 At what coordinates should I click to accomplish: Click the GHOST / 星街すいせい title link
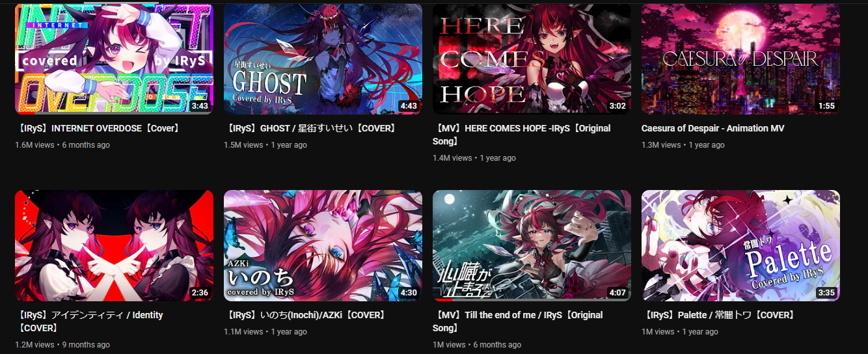tap(311, 128)
